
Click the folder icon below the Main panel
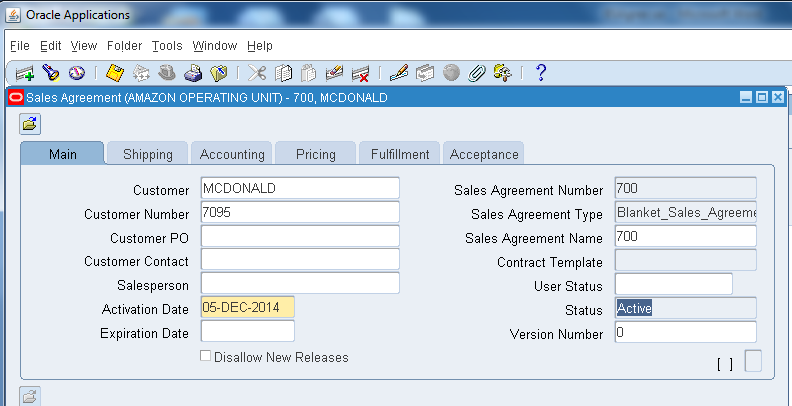tap(30, 396)
